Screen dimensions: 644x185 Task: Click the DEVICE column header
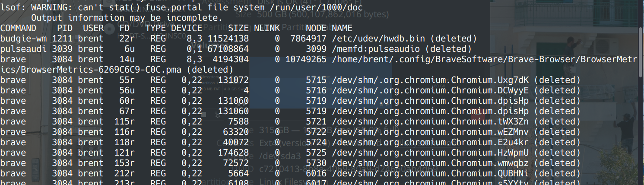coord(187,28)
